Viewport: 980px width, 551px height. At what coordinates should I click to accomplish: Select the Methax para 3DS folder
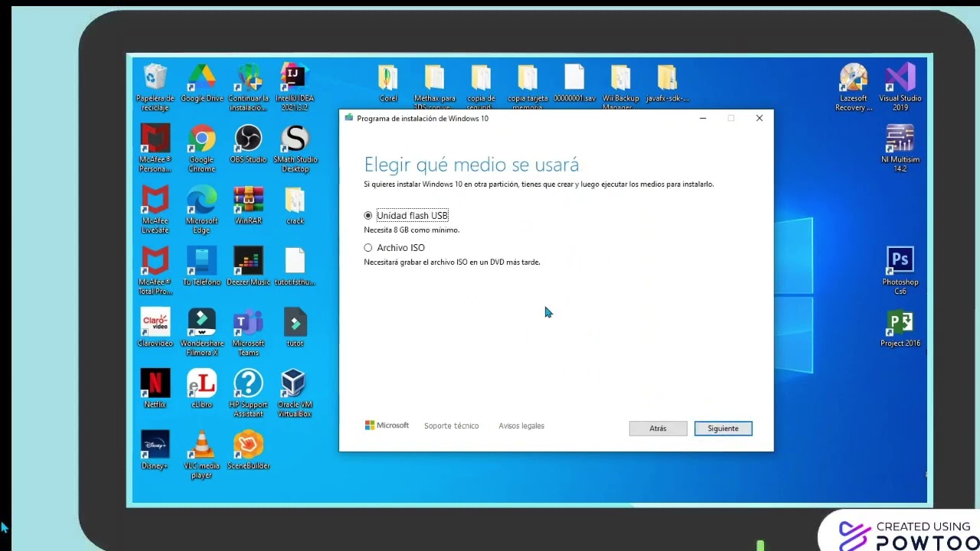click(x=434, y=77)
